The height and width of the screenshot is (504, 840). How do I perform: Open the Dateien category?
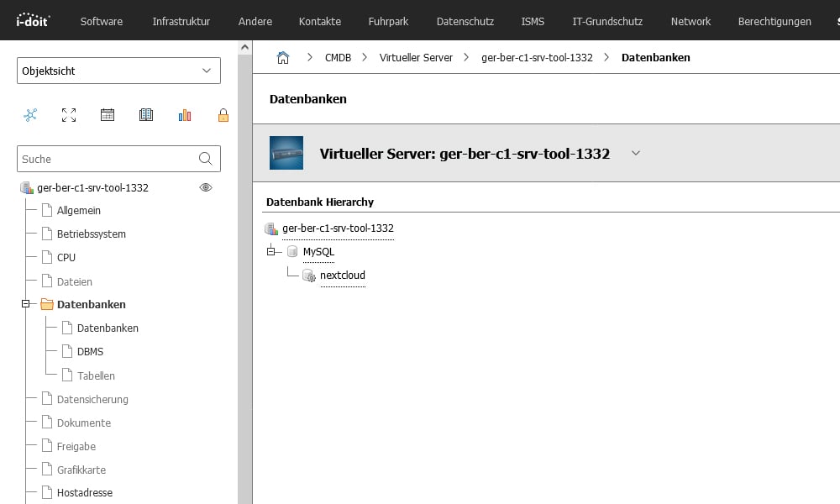point(75,281)
